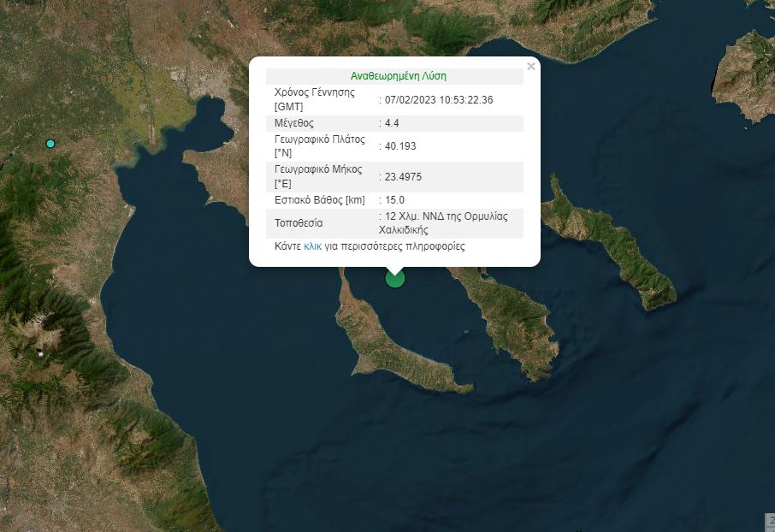
Task: Select the focal depth value 15.0
Action: coord(394,200)
